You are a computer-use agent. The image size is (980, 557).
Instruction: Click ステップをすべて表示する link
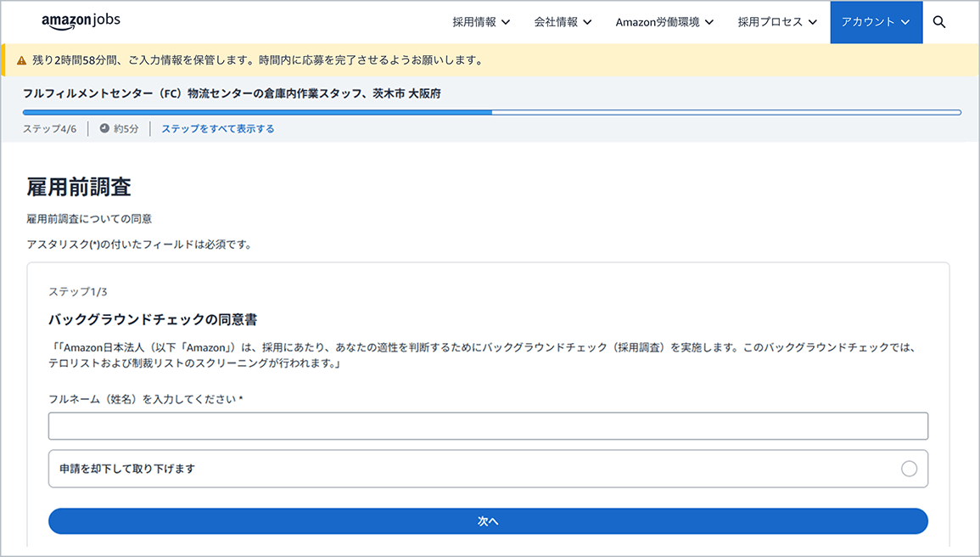pyautogui.click(x=218, y=129)
